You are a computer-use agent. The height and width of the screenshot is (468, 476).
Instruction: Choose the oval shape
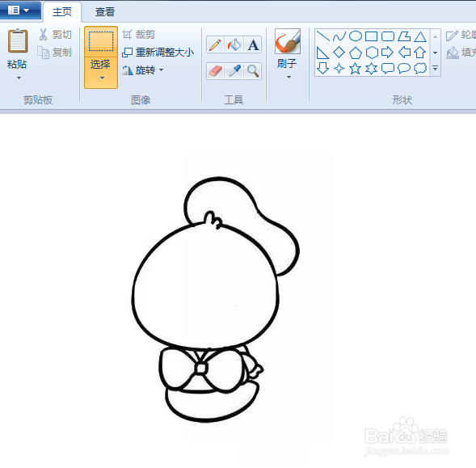coord(355,36)
